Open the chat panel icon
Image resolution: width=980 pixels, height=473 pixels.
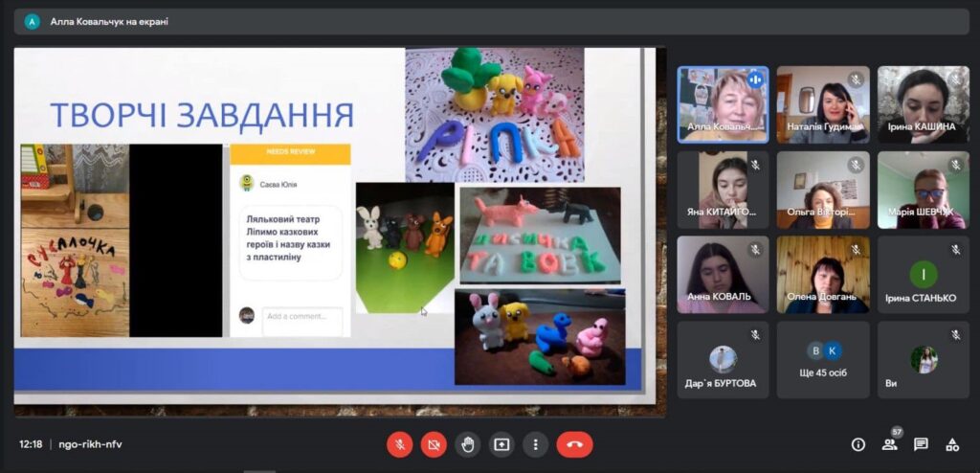(x=921, y=444)
